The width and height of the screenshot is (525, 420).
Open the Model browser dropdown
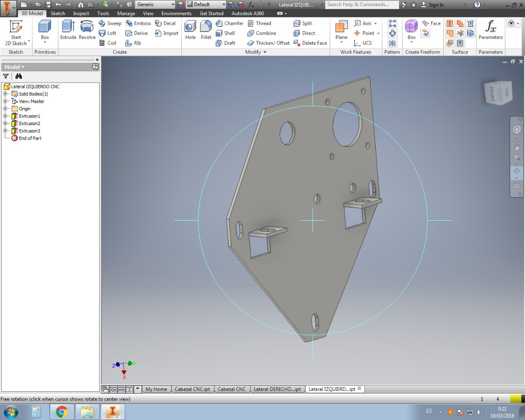[15, 67]
